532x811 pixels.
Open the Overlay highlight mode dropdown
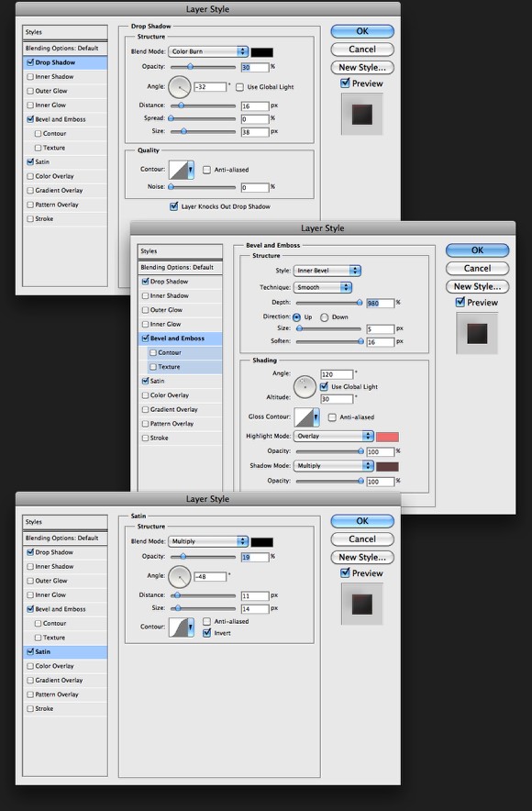point(334,436)
